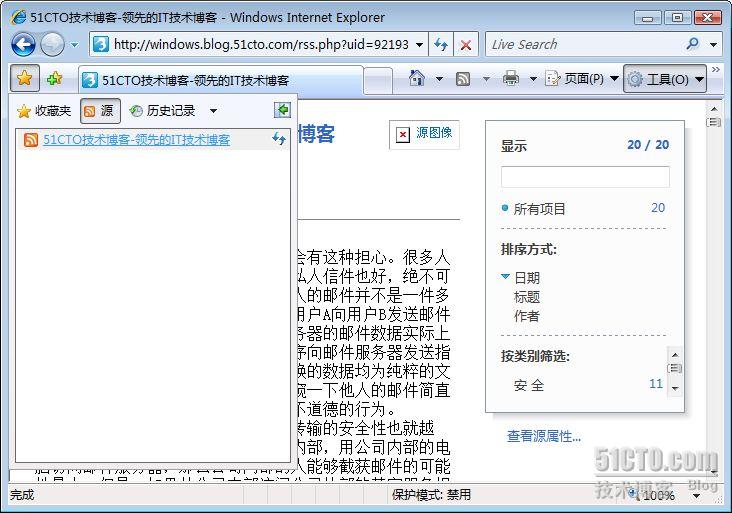Click the RSS icon beside the feed name
Screen dimensions: 732x513
31,140
